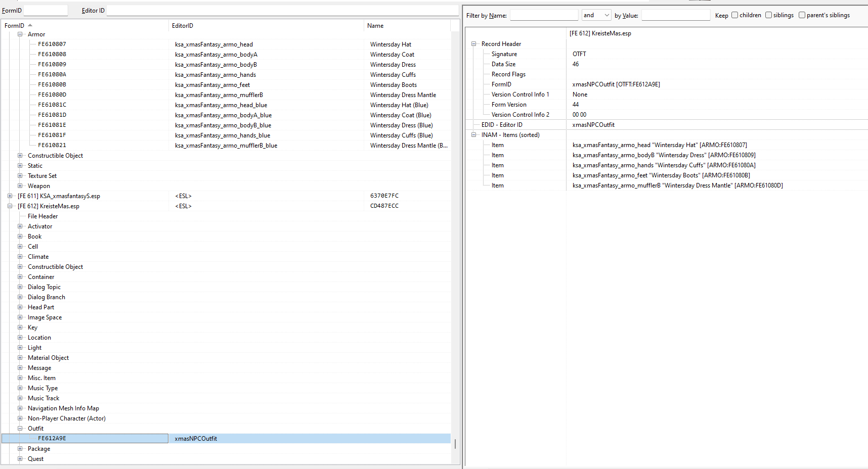Select record FE61081E Wintersday Dress (Blue)
Screen dimensions: 868x469
226,125
